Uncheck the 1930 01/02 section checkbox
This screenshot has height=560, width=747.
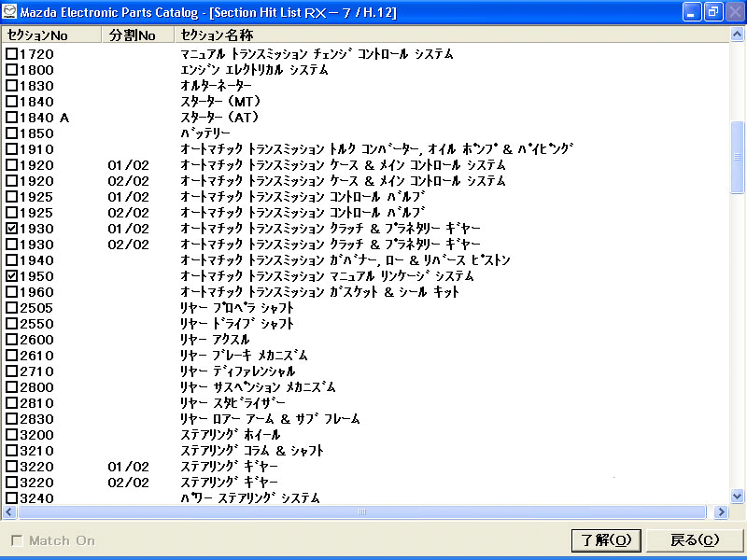(x=11, y=229)
